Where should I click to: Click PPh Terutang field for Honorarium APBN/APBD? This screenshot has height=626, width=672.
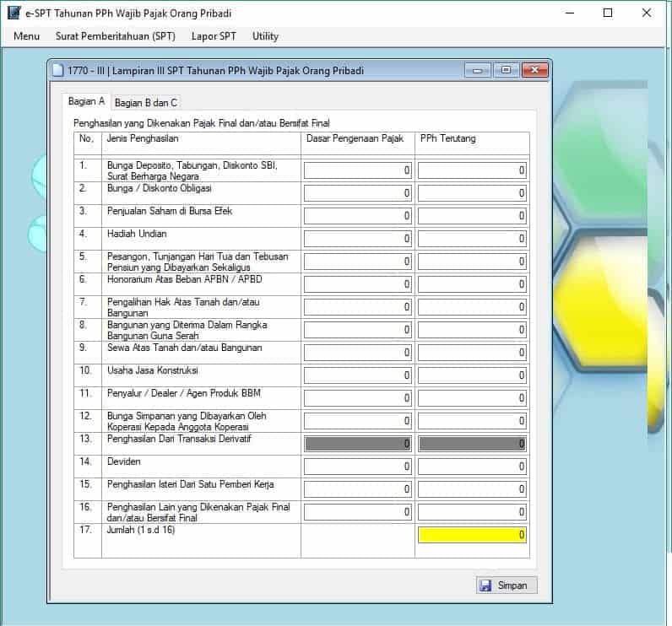(x=472, y=284)
